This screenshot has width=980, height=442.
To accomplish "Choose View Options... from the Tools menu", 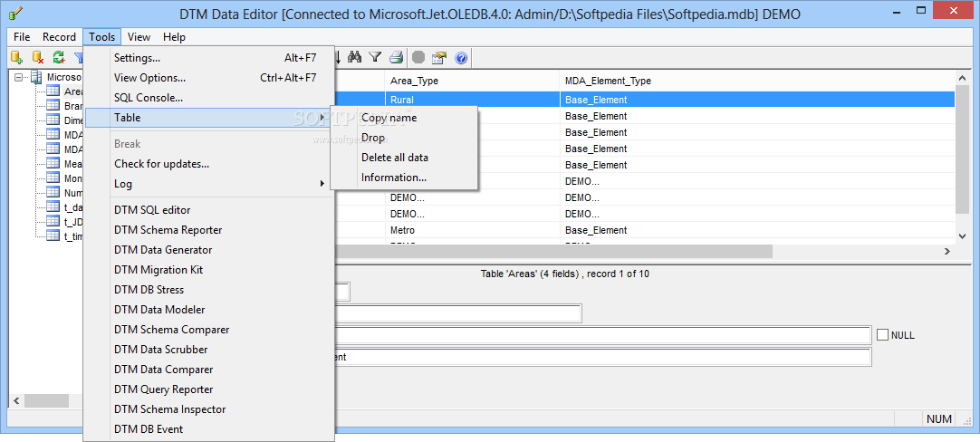I will point(208,78).
